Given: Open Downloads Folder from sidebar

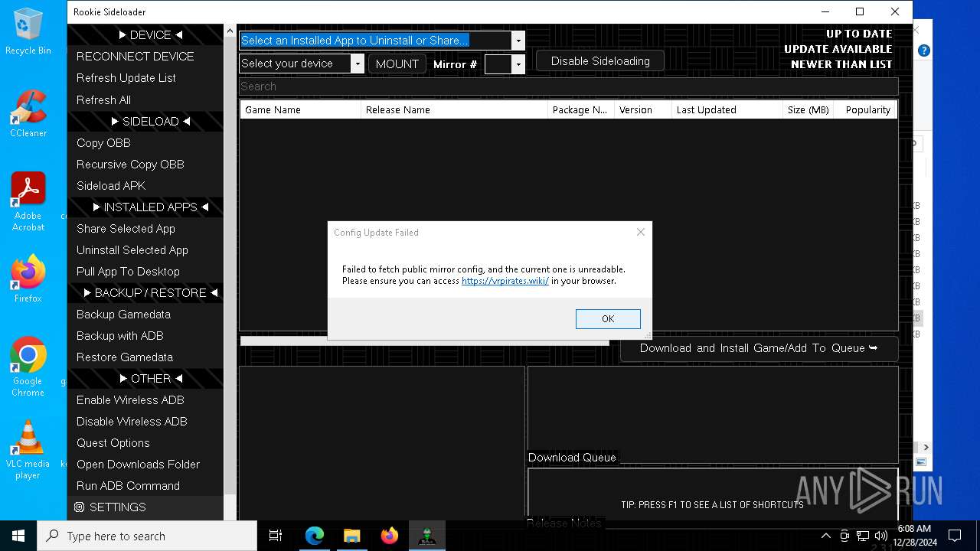Looking at the screenshot, I should point(145,465).
